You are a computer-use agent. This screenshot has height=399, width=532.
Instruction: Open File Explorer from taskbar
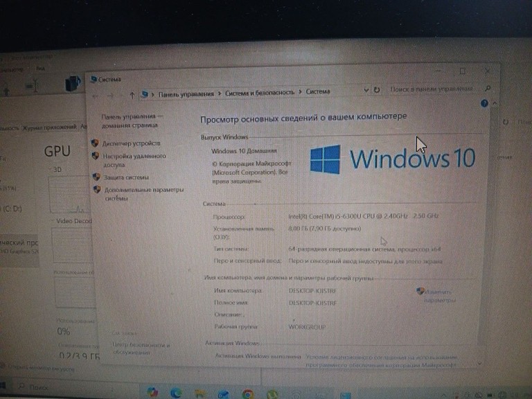199,394
